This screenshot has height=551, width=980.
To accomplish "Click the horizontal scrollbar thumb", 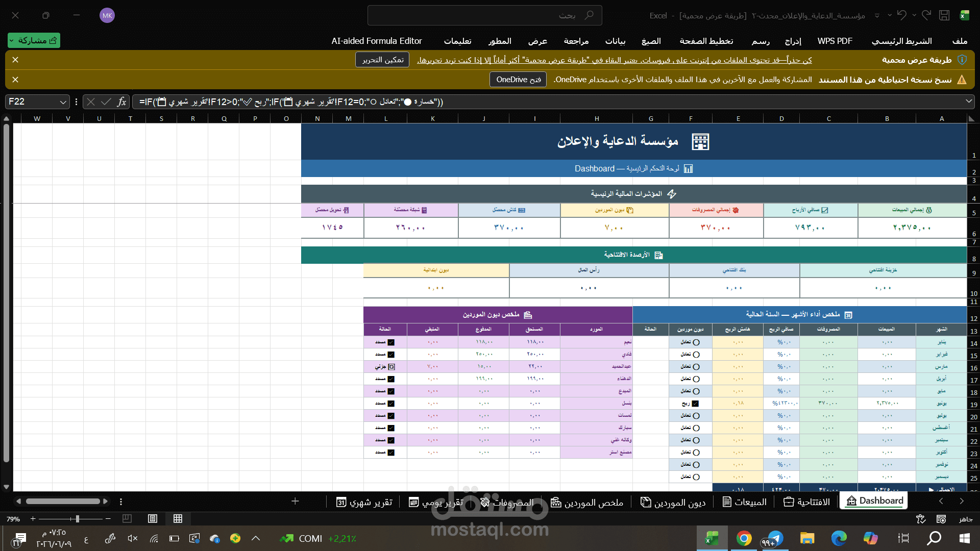I will 63,502.
